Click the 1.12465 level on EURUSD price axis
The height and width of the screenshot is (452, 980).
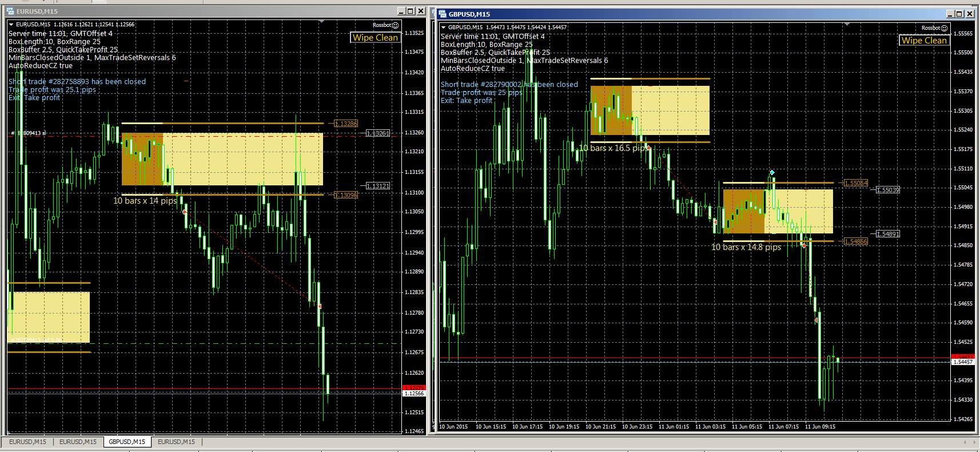pos(414,431)
